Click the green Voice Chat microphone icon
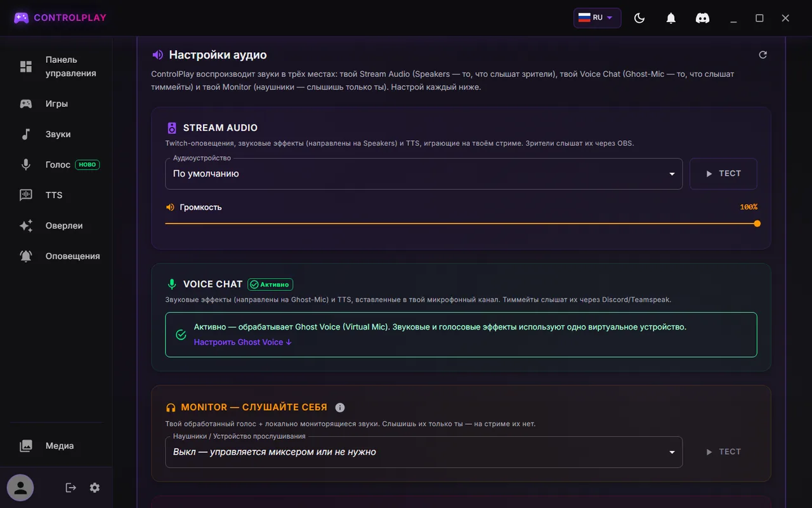Image resolution: width=812 pixels, height=508 pixels. [172, 284]
